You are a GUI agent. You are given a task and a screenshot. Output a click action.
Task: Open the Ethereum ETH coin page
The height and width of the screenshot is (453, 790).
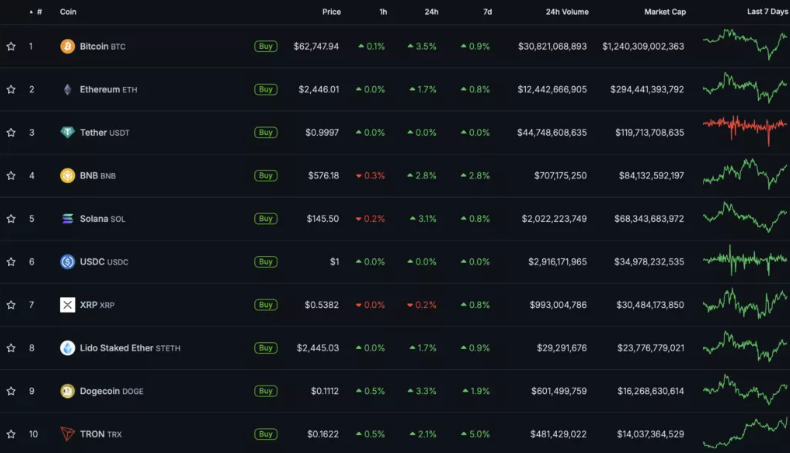pyautogui.click(x=108, y=90)
